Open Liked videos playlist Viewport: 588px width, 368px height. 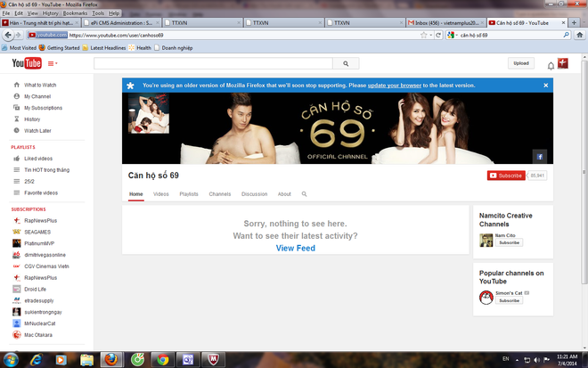tap(37, 158)
